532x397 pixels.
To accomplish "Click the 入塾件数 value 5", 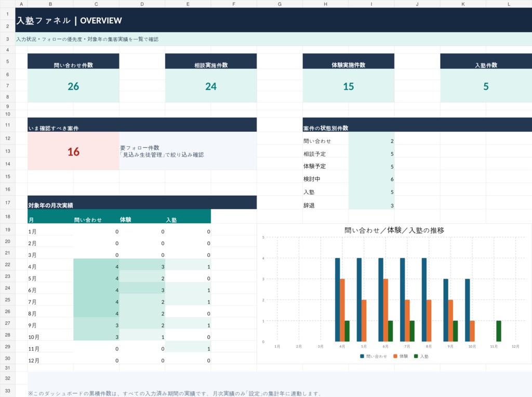I will (x=486, y=87).
